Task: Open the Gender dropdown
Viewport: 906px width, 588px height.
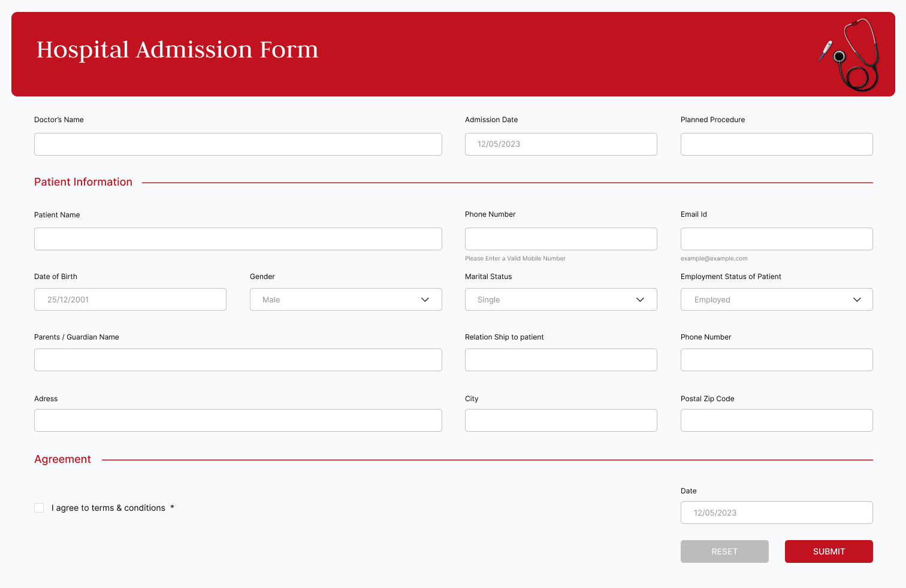Action: coord(345,299)
